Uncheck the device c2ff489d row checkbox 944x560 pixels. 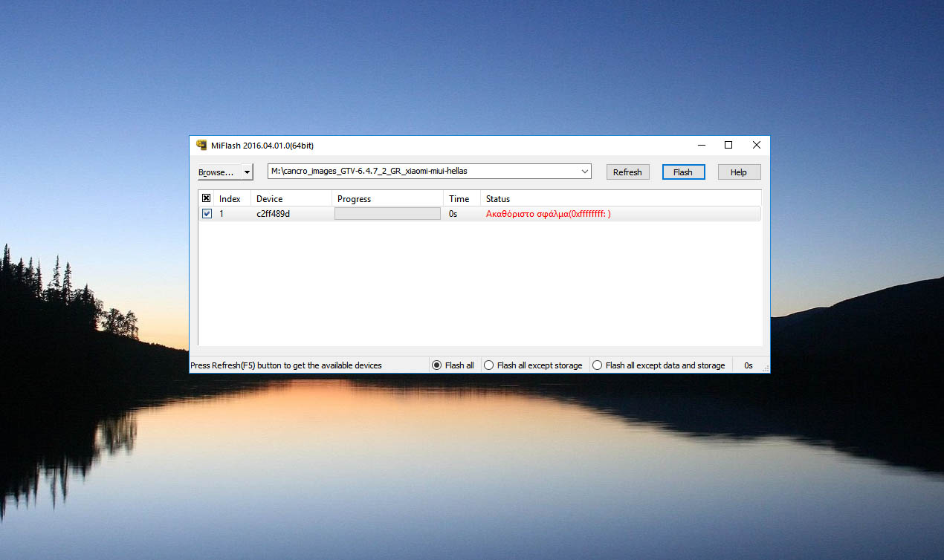(x=207, y=213)
